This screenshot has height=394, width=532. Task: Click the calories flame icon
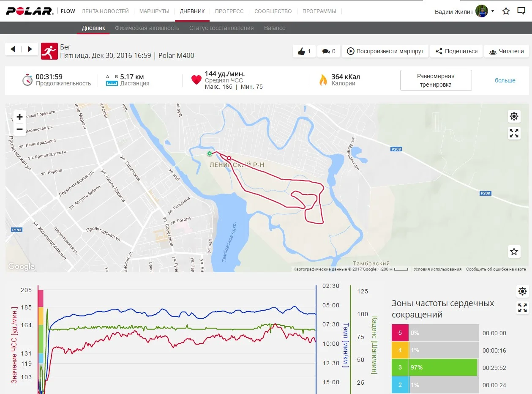[323, 80]
